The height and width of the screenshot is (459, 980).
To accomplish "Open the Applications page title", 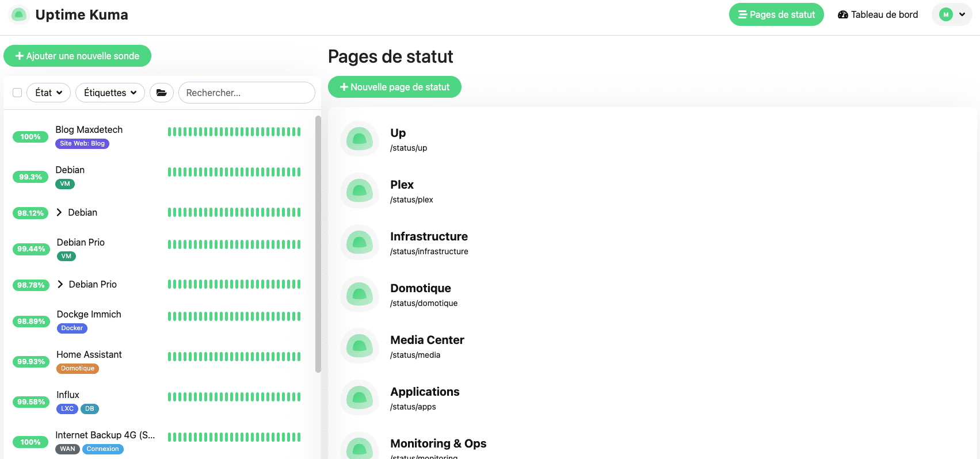I will (425, 392).
